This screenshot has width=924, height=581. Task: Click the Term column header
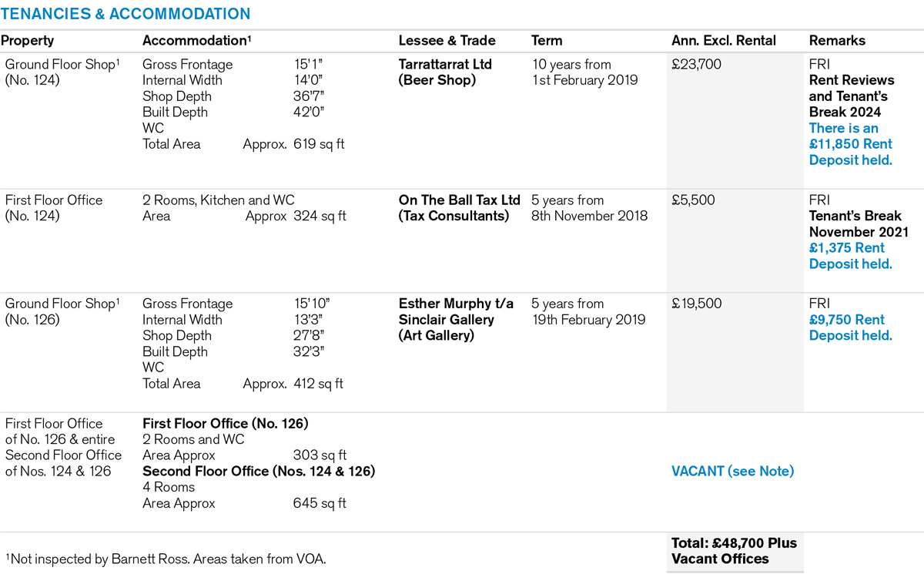coord(547,41)
